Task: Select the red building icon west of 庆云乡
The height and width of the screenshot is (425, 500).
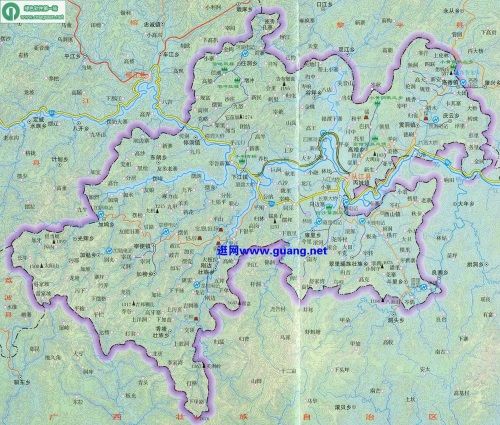Action: pos(426,118)
